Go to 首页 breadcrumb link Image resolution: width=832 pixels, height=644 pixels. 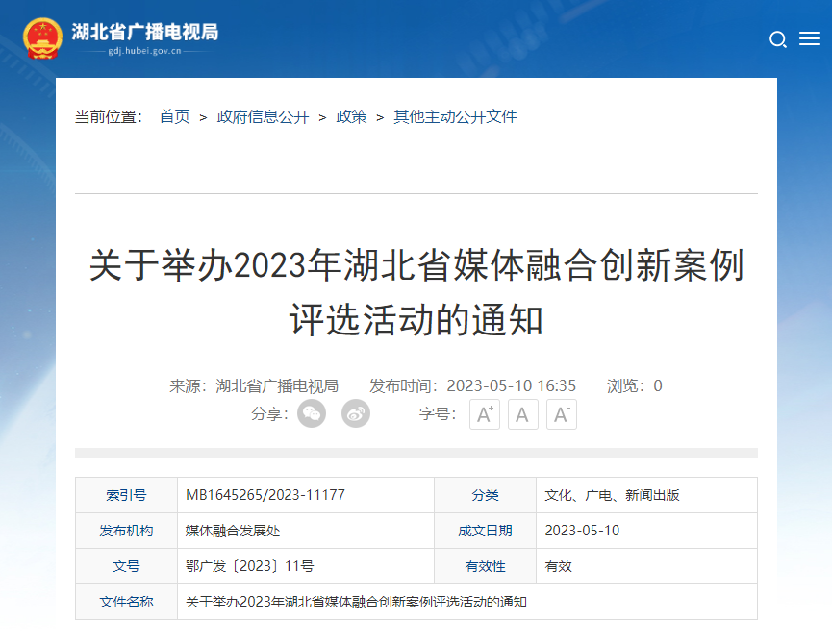click(x=174, y=116)
